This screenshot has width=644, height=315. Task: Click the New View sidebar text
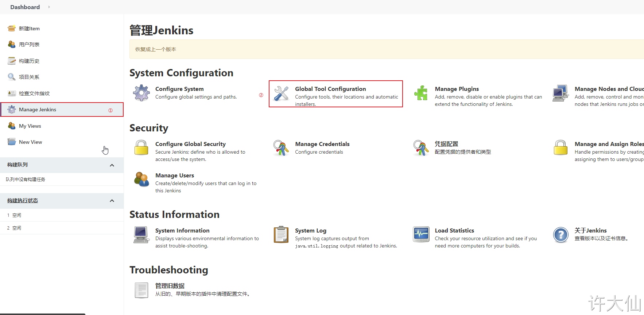[x=30, y=142]
